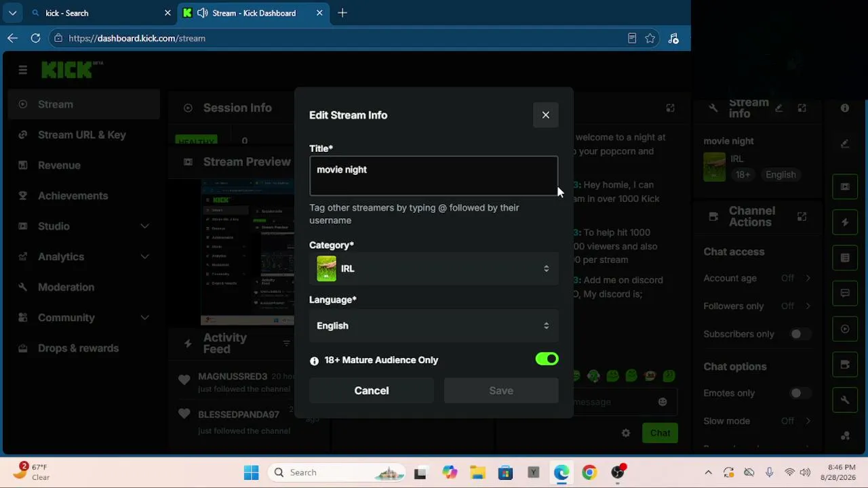Viewport: 868px width, 488px height.
Task: Go to Stream in the sidebar
Action: pos(84,104)
